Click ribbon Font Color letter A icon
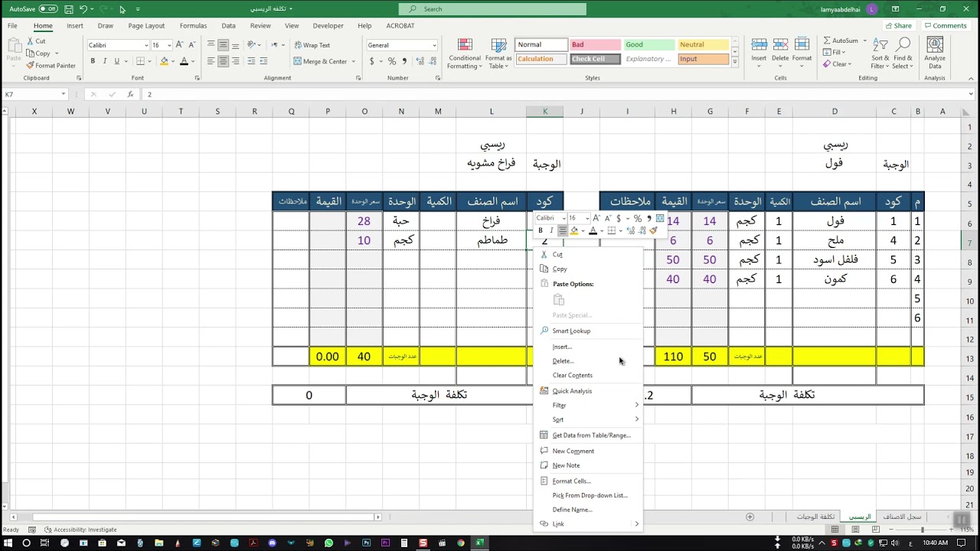This screenshot has height=551, width=980. point(184,61)
